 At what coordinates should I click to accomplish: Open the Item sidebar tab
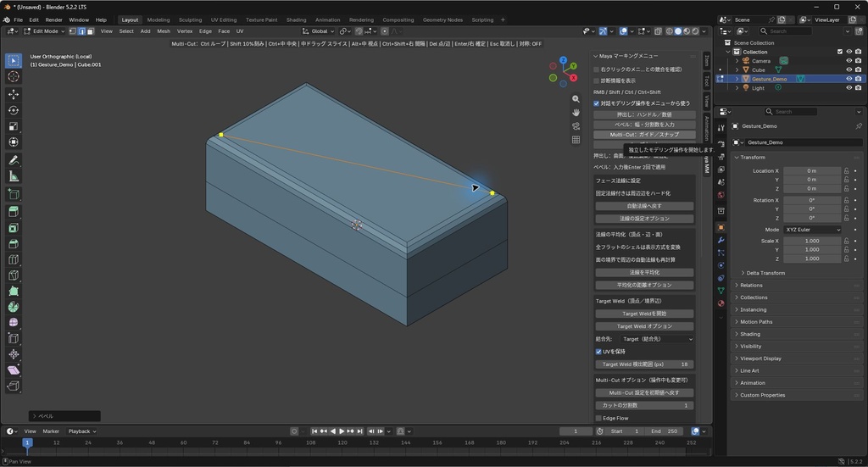[707, 60]
